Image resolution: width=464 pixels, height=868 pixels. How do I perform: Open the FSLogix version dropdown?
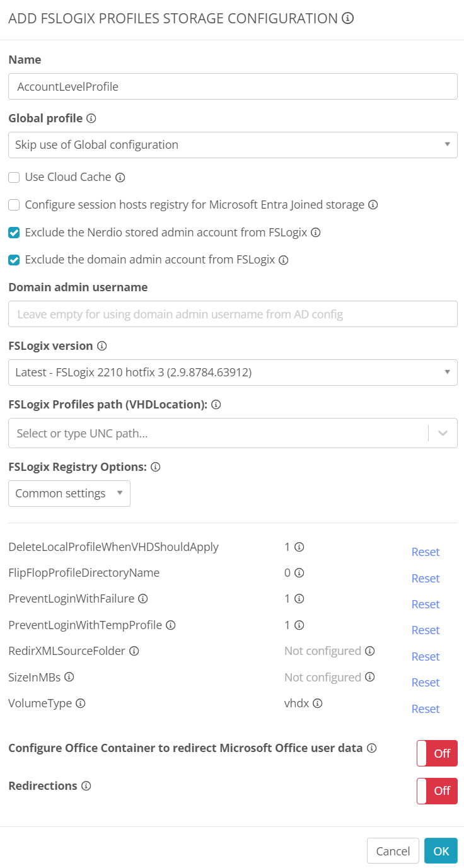233,373
